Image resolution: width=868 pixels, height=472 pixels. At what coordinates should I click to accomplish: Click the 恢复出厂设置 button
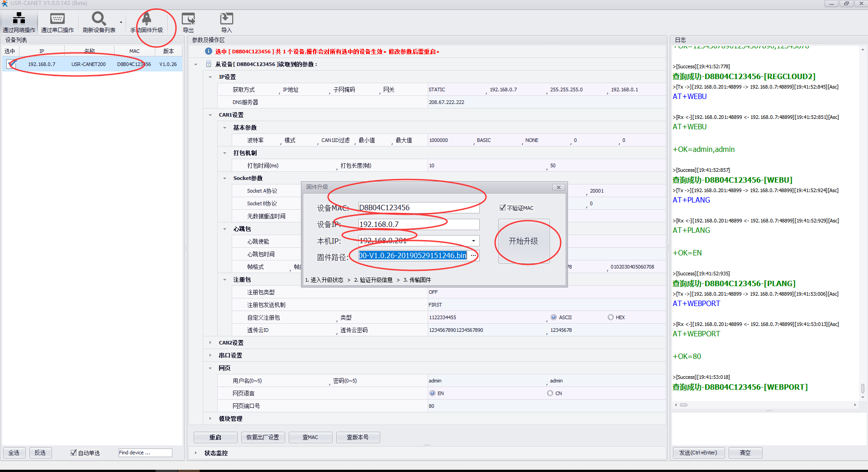(262, 437)
